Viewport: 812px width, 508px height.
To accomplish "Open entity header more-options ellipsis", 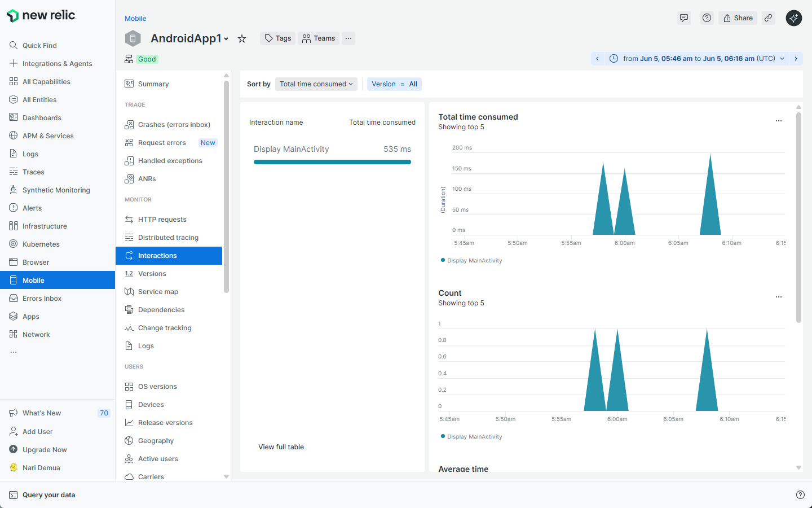I will 348,38.
